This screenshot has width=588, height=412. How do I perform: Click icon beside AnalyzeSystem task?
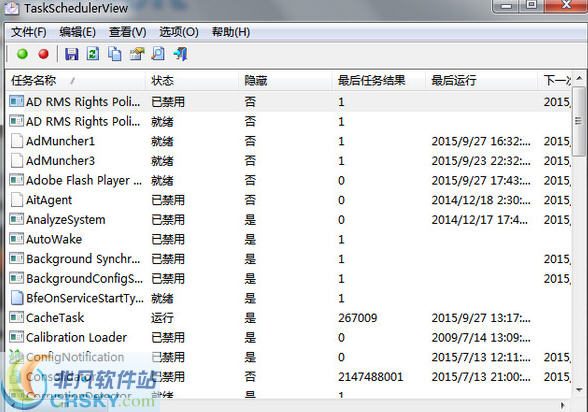(16, 219)
